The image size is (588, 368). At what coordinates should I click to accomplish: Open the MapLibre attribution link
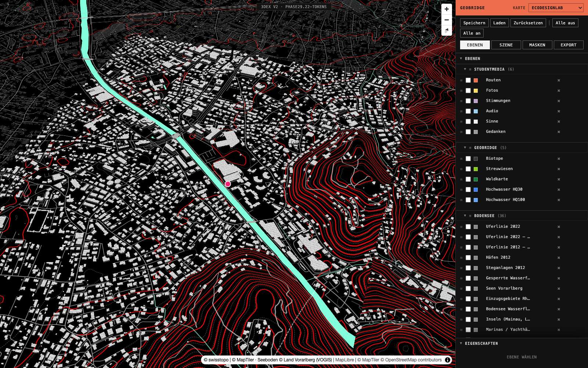click(x=345, y=360)
